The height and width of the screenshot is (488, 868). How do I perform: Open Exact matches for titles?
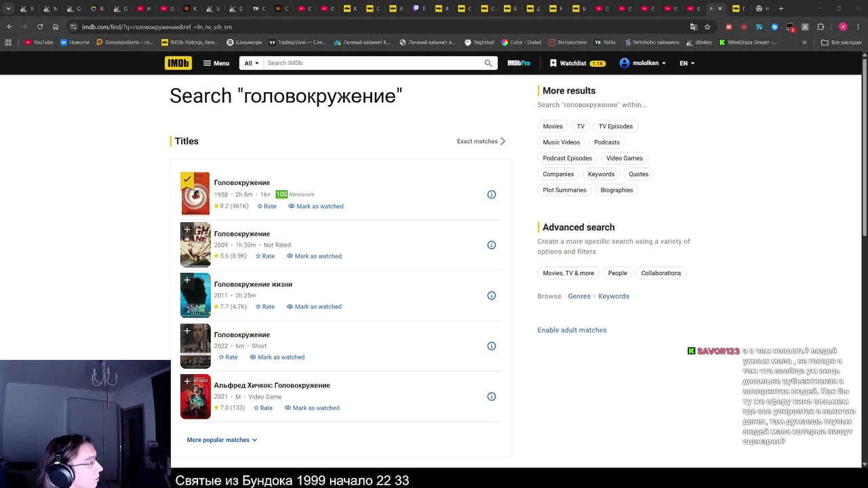(481, 141)
